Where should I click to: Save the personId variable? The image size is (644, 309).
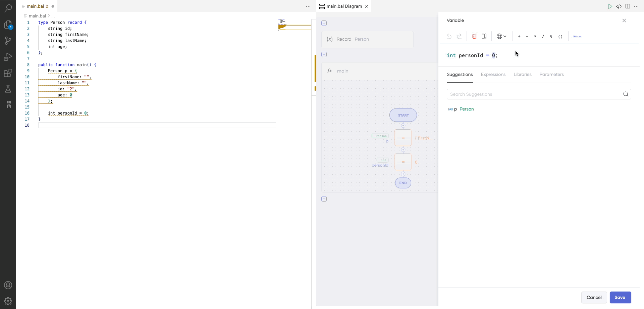pos(620,298)
